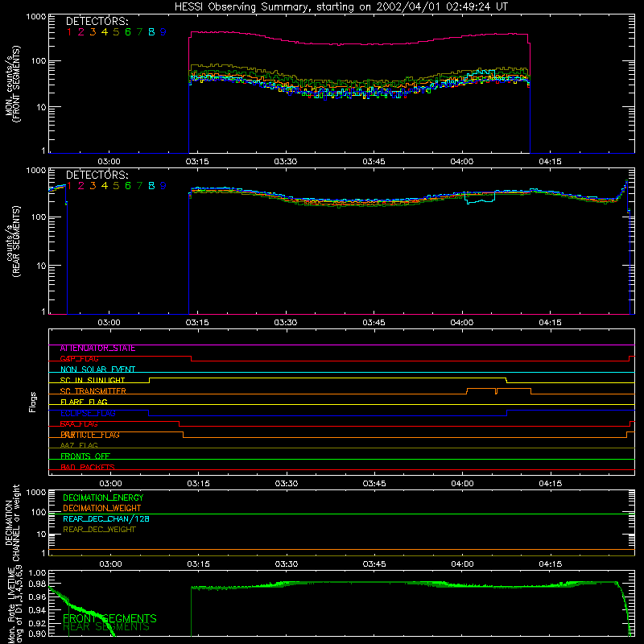Click dim REAR SEGMENTS label in livetime plot
The width and height of the screenshot is (644, 644).
[x=106, y=627]
